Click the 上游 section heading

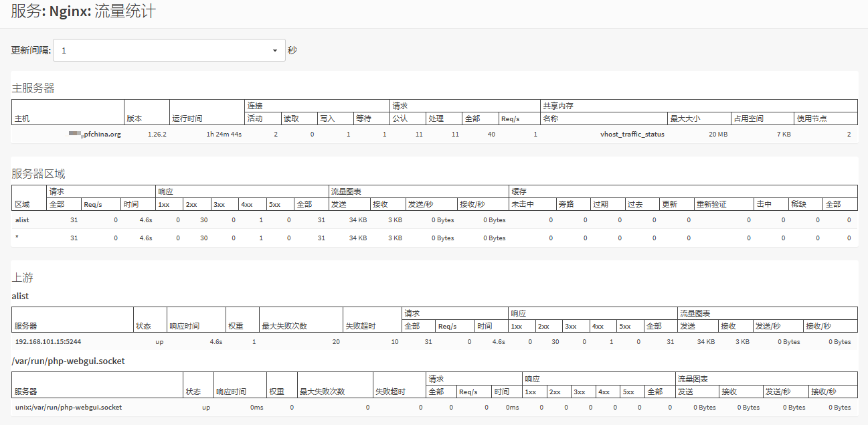click(x=22, y=277)
